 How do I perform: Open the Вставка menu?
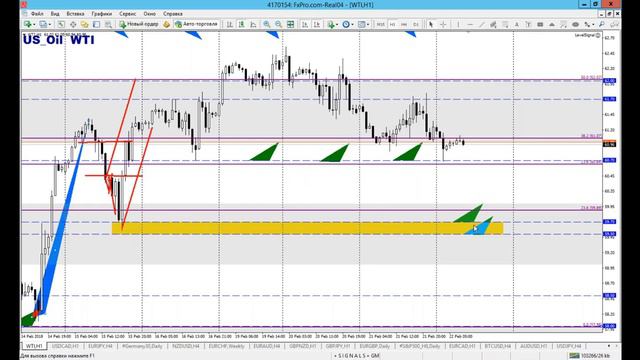pyautogui.click(x=75, y=13)
